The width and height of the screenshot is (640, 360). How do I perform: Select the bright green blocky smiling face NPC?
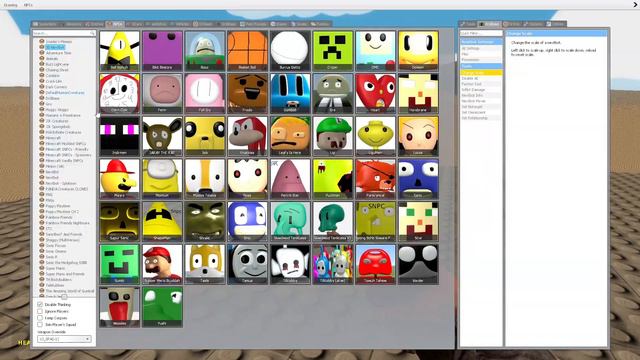coord(120,264)
